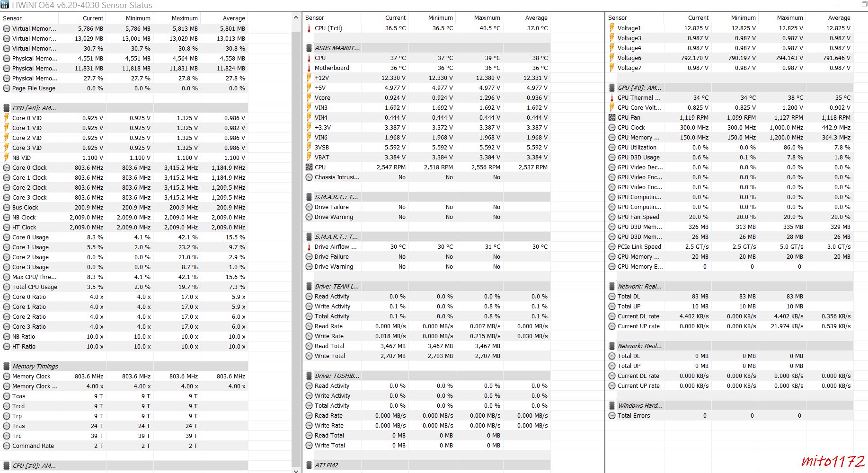Click the Maximum column header in middle panel
Screen dimensions: 868x473
[x=479, y=18]
